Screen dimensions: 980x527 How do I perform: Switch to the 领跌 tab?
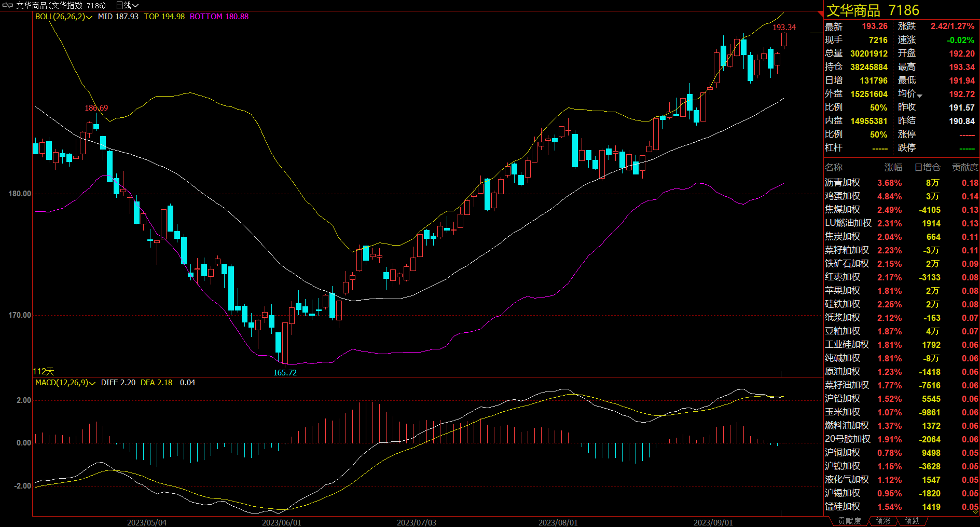(912, 521)
